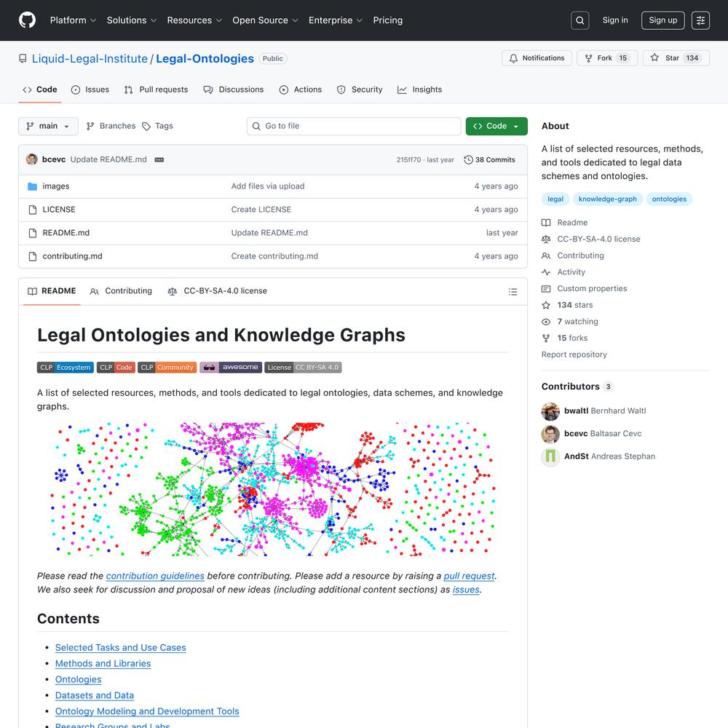The width and height of the screenshot is (728, 728).
Task: Open README outline list icon
Action: [x=513, y=292]
